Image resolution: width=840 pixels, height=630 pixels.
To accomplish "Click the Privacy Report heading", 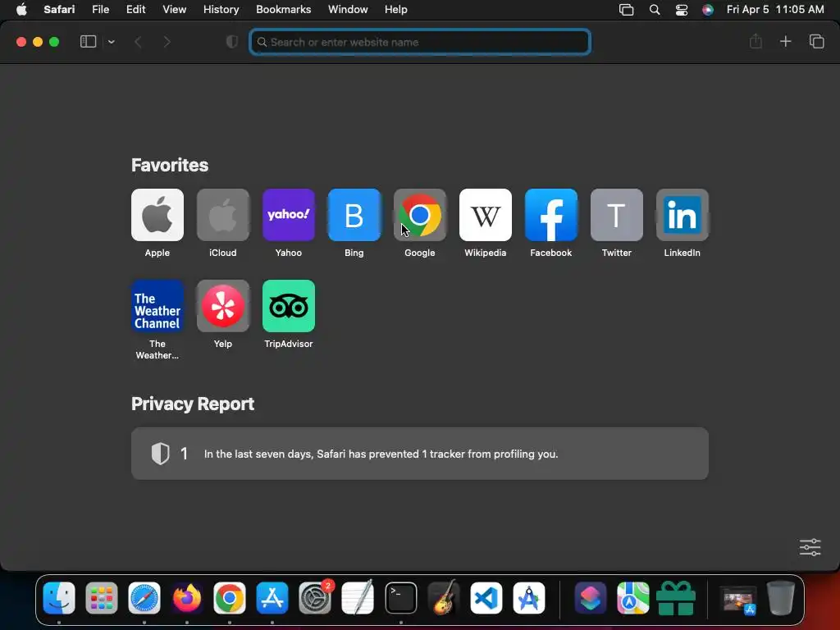I will pyautogui.click(x=192, y=404).
